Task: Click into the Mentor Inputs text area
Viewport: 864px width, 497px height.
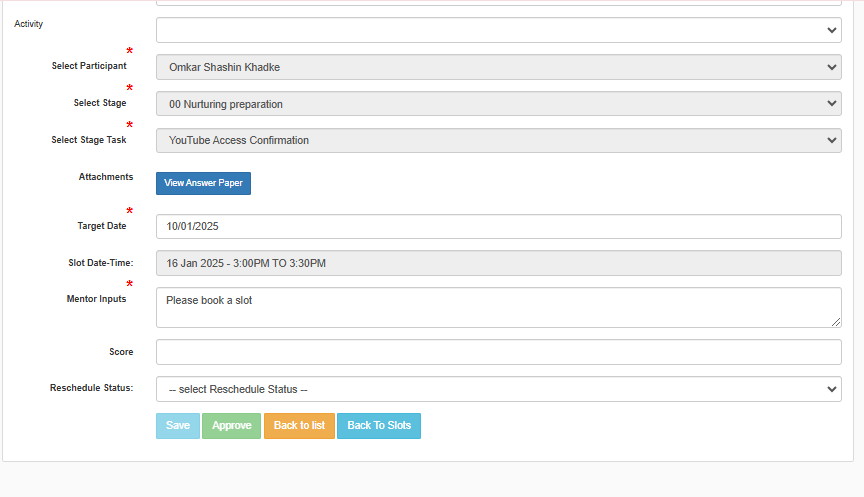Action: click(498, 307)
